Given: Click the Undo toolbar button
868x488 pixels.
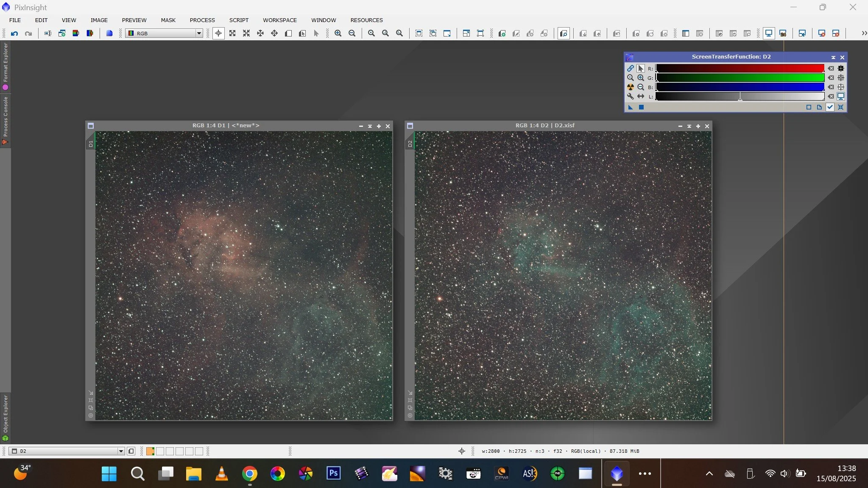Looking at the screenshot, I should (x=14, y=33).
